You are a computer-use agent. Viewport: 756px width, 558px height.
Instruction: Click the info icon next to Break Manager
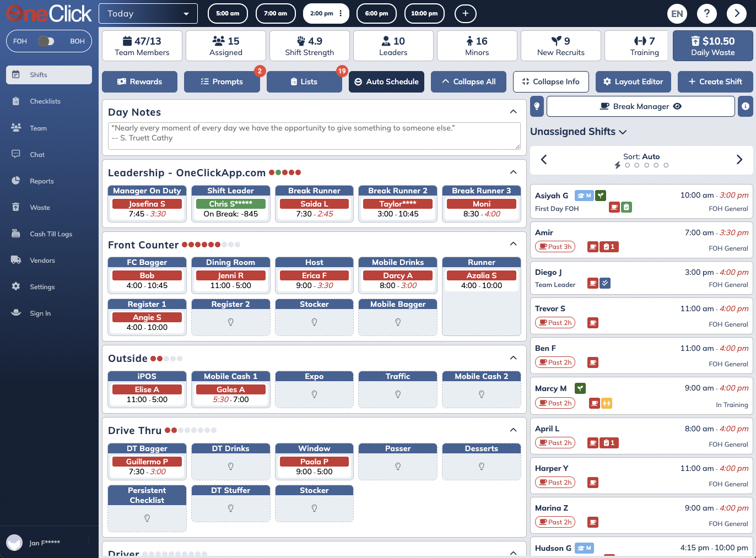coord(745,106)
